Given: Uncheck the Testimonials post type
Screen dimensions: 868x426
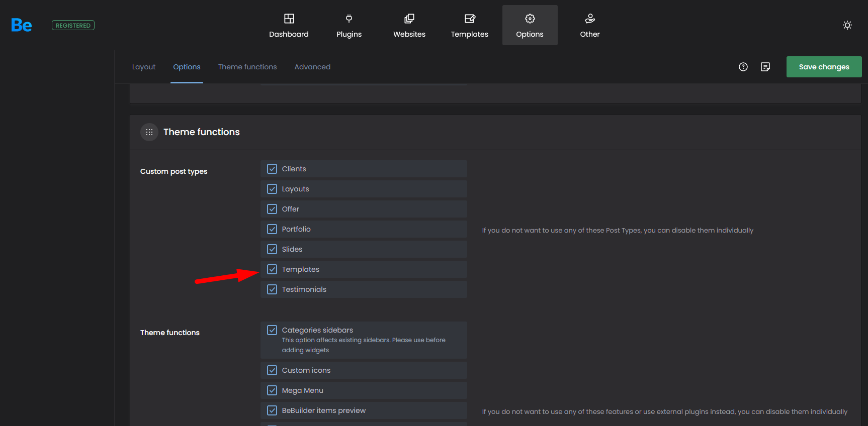Looking at the screenshot, I should point(272,289).
